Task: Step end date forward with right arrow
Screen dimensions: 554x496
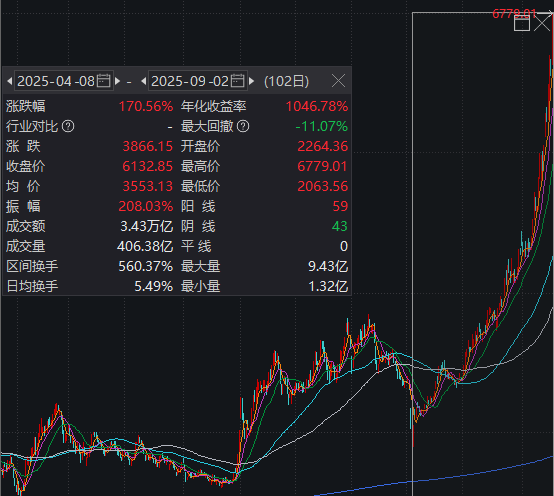Action: click(x=252, y=81)
